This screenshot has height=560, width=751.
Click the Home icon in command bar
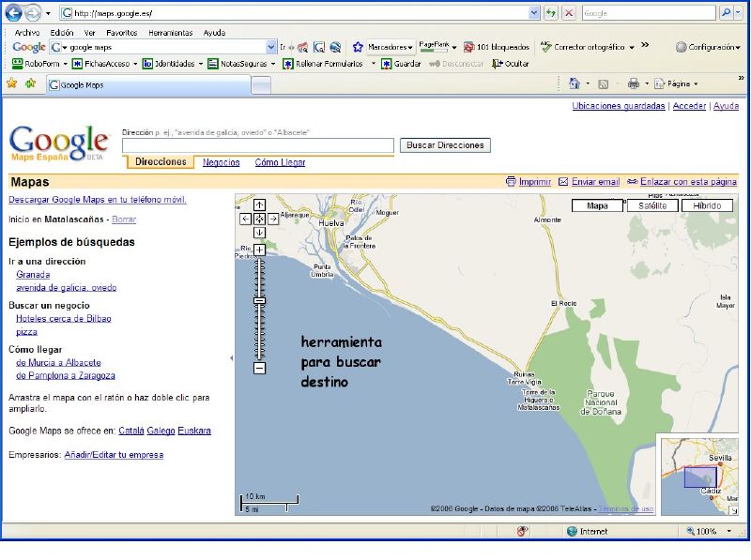pos(575,83)
